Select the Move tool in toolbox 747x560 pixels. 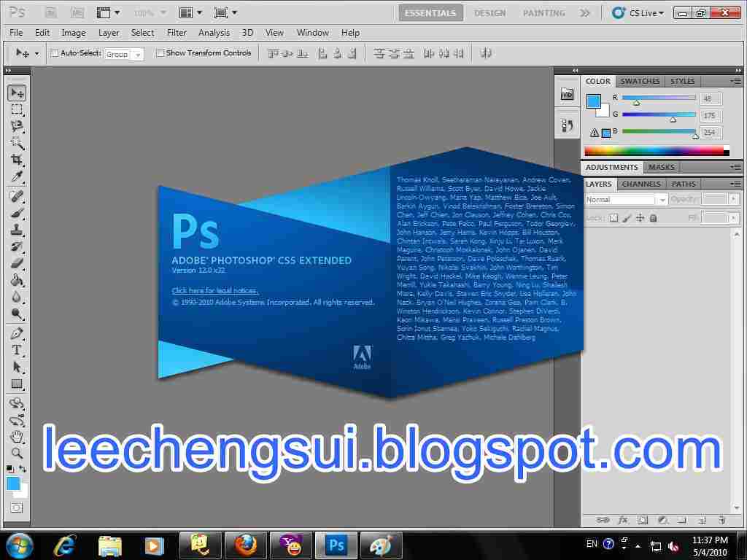[x=18, y=93]
